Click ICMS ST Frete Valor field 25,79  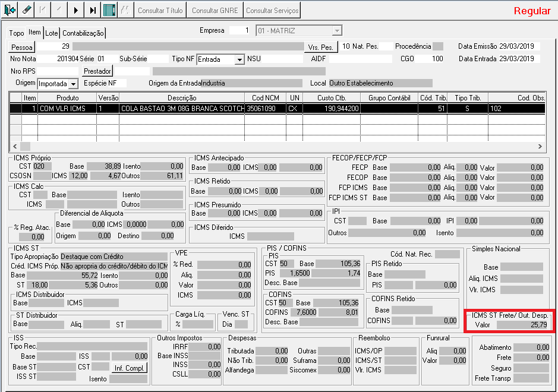[522, 325]
